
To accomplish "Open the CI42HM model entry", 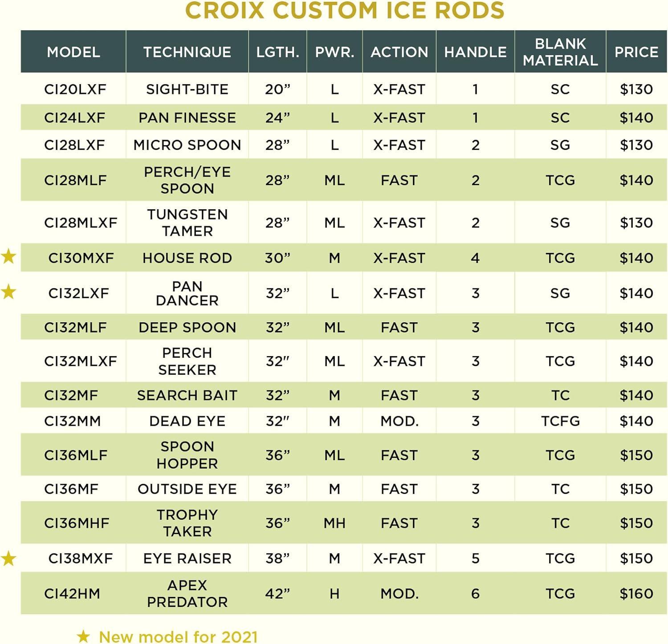I will [x=72, y=594].
